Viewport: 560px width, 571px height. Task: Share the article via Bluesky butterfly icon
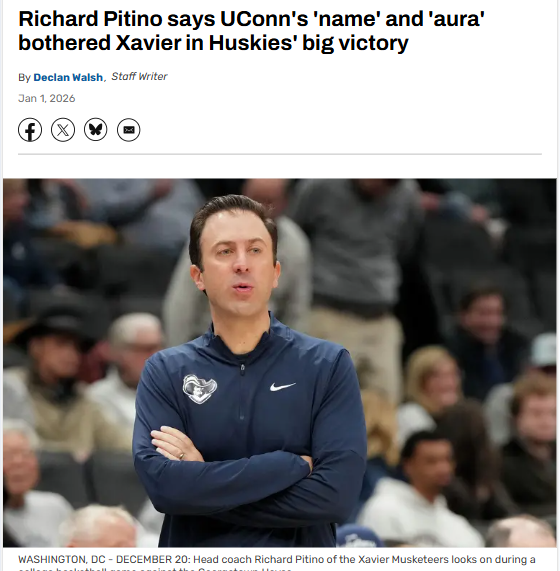click(x=95, y=130)
